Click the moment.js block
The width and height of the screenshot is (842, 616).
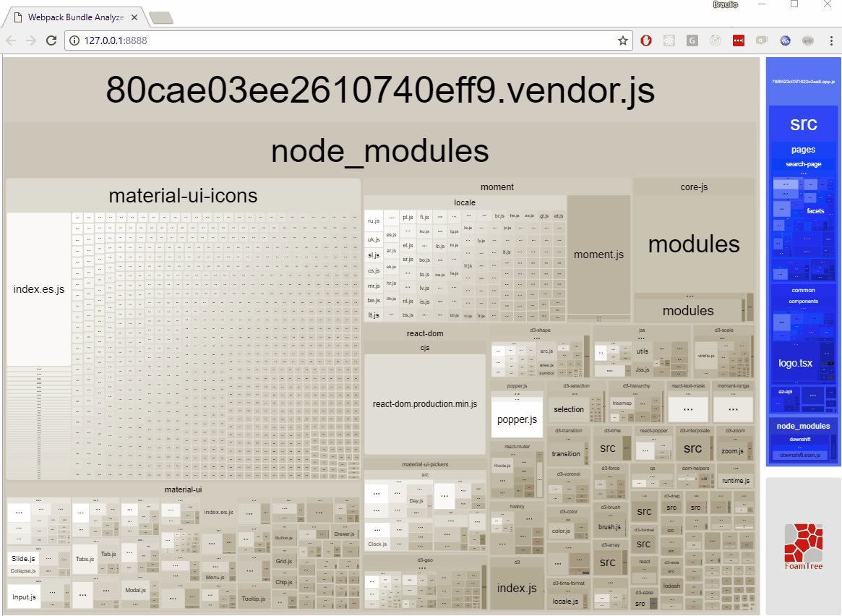click(x=598, y=254)
